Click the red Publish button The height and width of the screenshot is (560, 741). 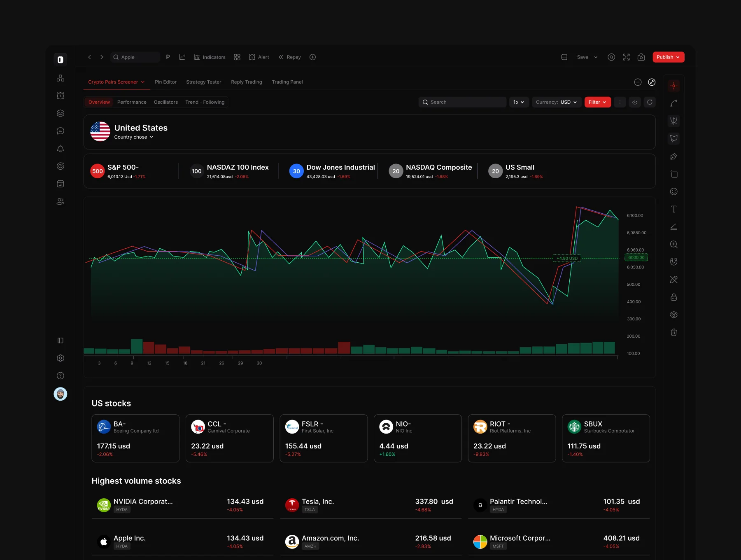point(669,57)
